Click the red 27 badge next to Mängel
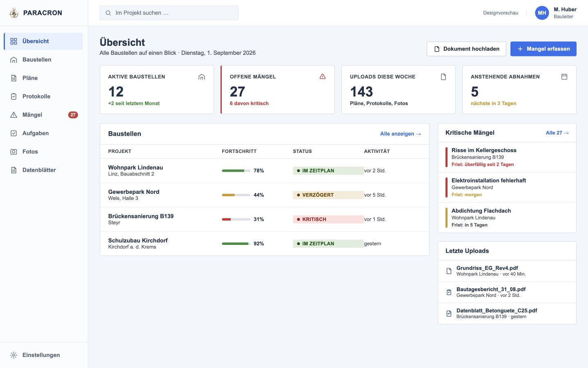This screenshot has height=368, width=588. (73, 115)
